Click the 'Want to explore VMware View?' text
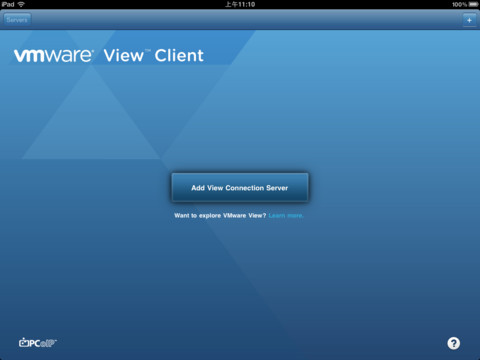Viewport: 480px width, 360px height. point(220,216)
